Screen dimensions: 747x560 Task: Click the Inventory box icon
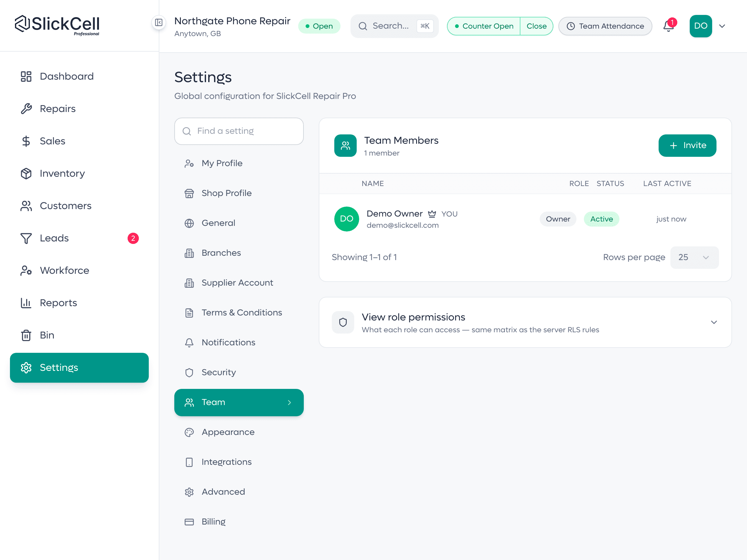pos(26,174)
